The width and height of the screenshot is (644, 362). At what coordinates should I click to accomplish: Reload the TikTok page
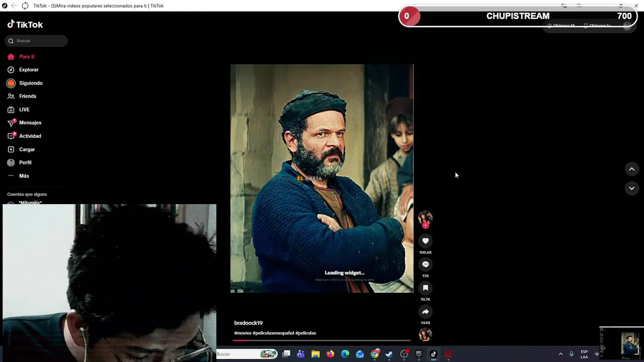25,6
